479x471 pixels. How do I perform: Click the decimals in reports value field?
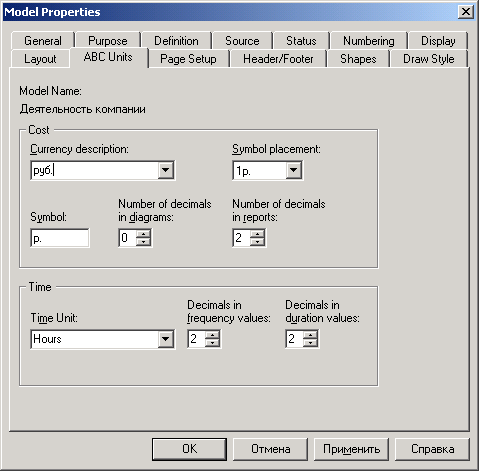click(241, 238)
